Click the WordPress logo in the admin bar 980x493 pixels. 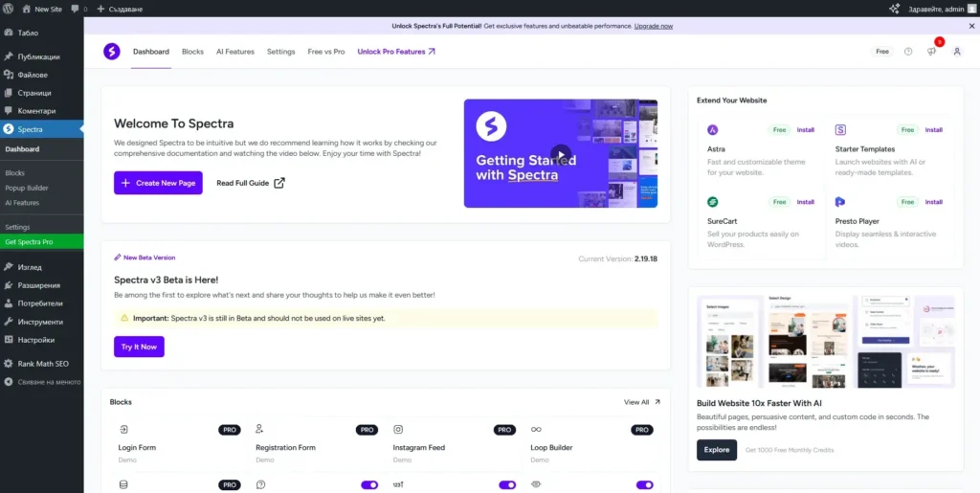[x=8, y=9]
